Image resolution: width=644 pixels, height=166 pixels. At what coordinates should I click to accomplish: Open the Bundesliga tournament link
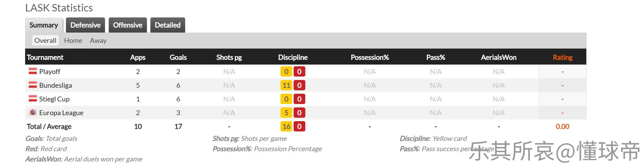pos(56,85)
